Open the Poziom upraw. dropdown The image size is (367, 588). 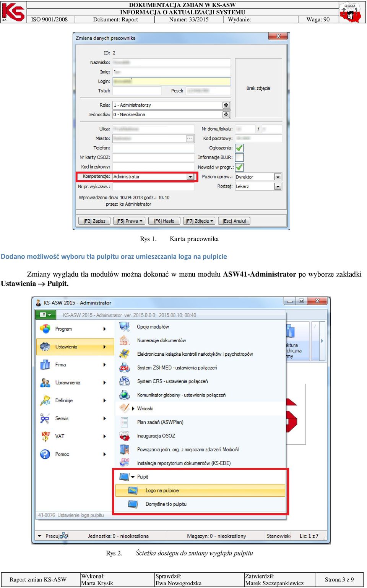pos(278,177)
